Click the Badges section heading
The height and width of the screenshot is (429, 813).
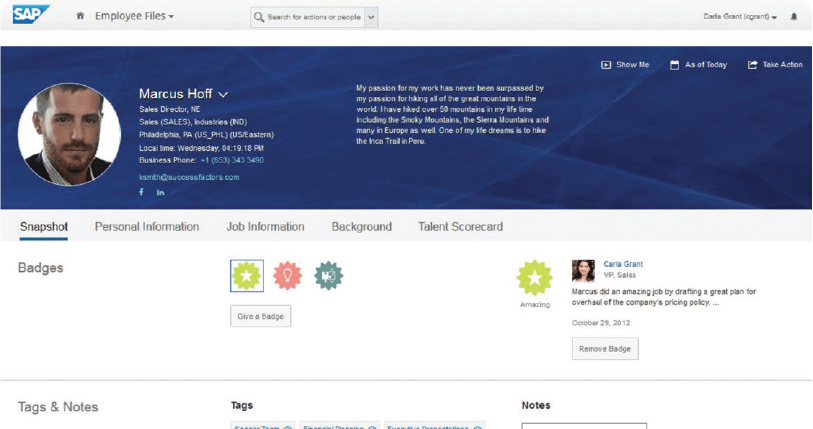click(x=40, y=268)
